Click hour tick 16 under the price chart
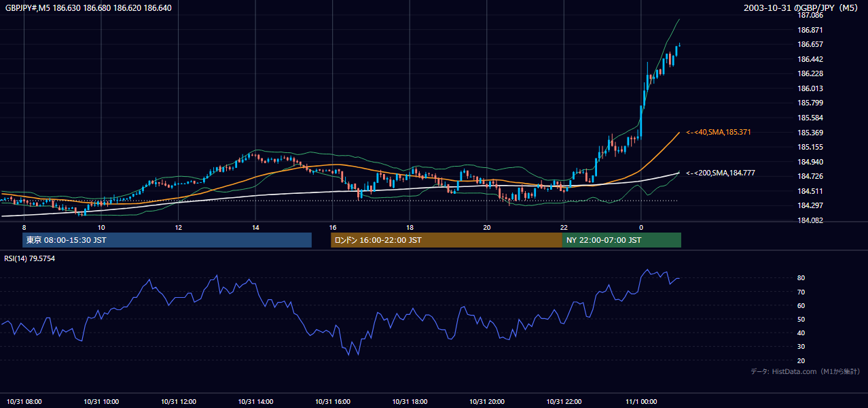Image resolution: width=868 pixels, height=408 pixels. pyautogui.click(x=333, y=227)
